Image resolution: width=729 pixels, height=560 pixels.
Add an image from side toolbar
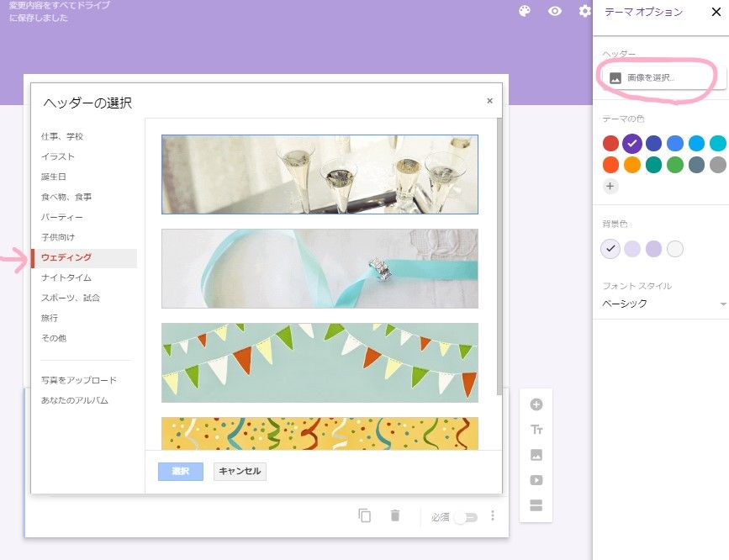click(x=536, y=455)
